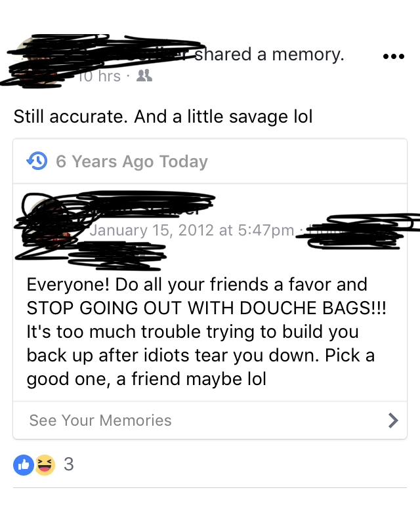420x511 pixels.
Task: Click the 10 hrs post timestamp
Action: click(x=99, y=76)
